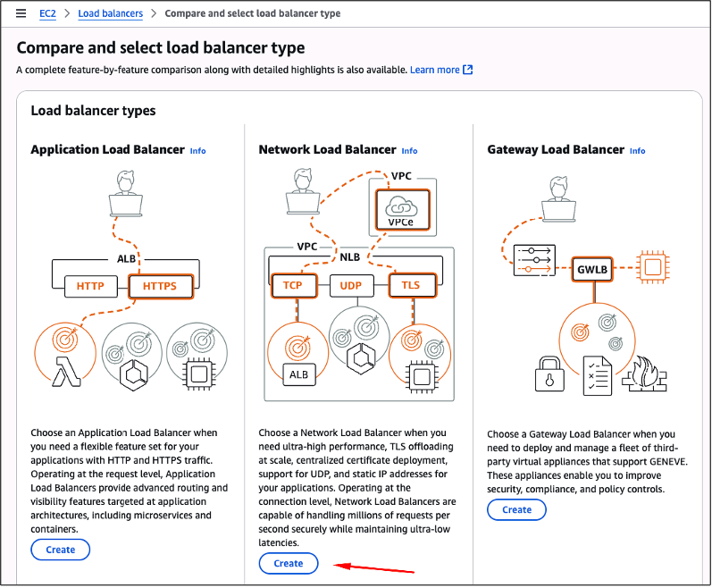
Task: Click the firewall flame icon
Action: point(644,374)
